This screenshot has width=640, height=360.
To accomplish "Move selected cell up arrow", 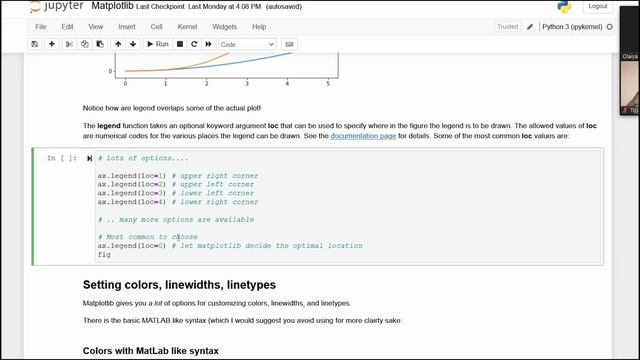I will pyautogui.click(x=118, y=44).
